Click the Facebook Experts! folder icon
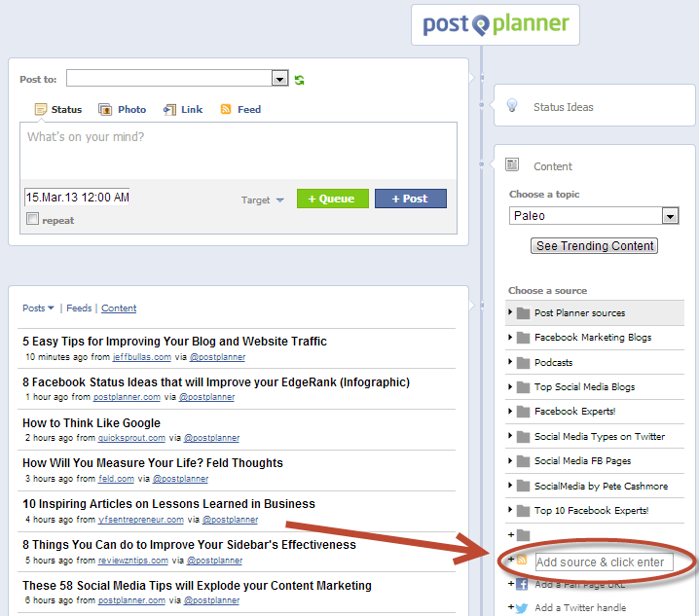Viewport: 699px width, 616px height. 523,412
